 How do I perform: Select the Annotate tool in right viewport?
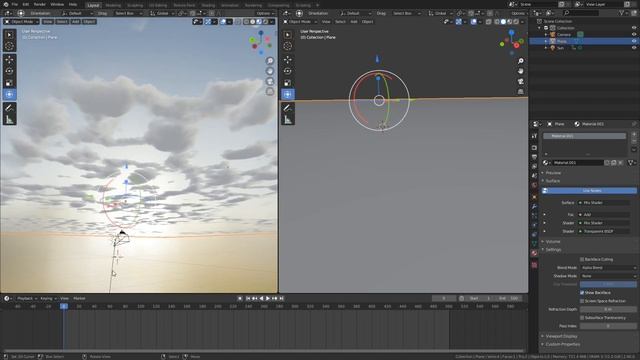point(288,108)
